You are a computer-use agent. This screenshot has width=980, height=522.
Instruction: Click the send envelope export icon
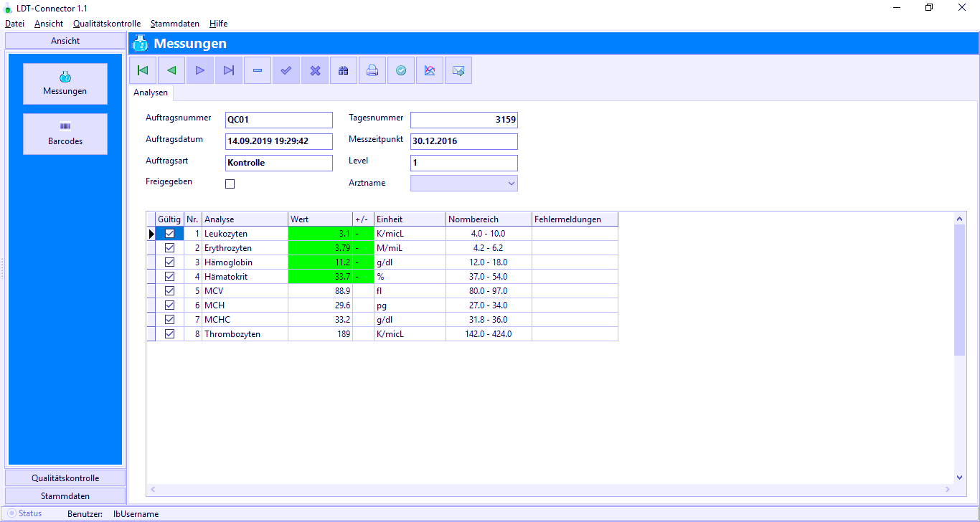(x=458, y=70)
